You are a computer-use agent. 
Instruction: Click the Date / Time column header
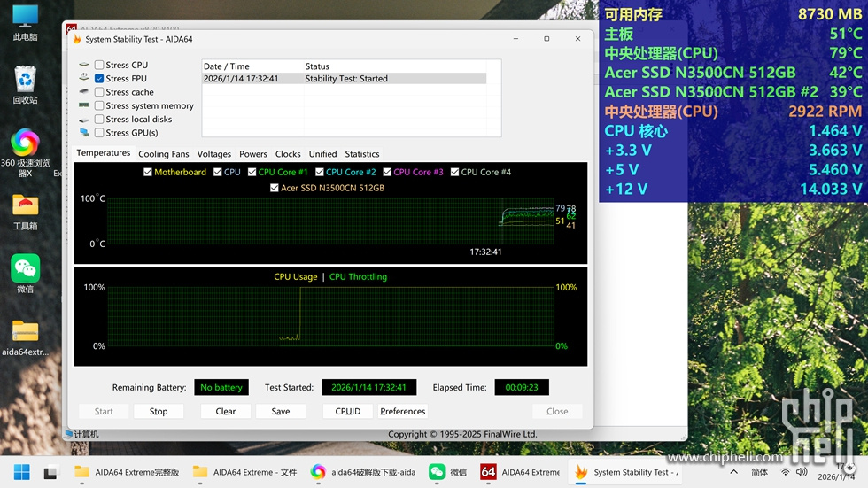(252, 66)
